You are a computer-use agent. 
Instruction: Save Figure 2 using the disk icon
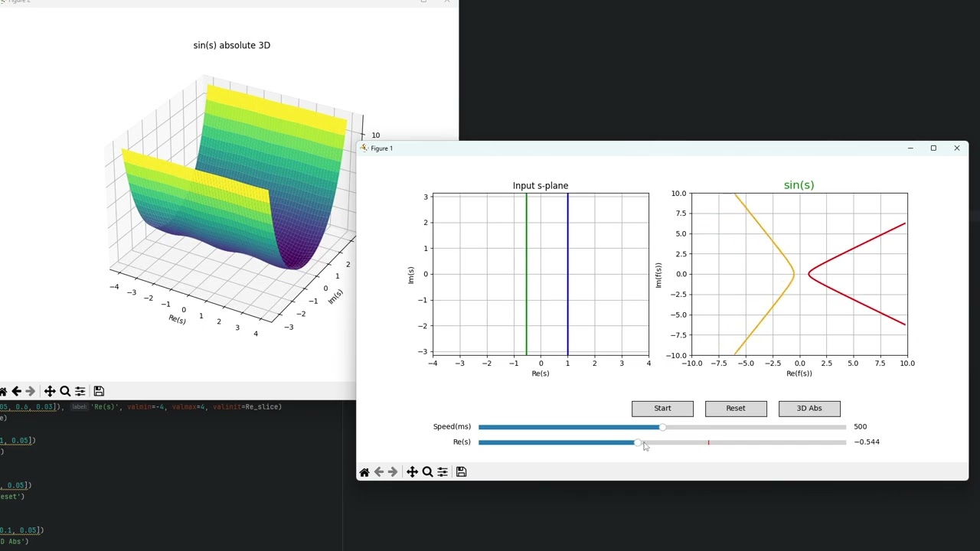[99, 391]
